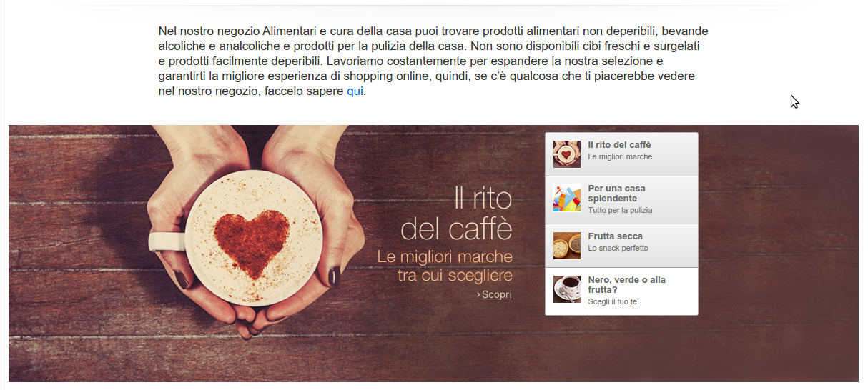The image size is (868, 390).
Task: Select 'Per una casa splendente' title
Action: click(x=617, y=194)
